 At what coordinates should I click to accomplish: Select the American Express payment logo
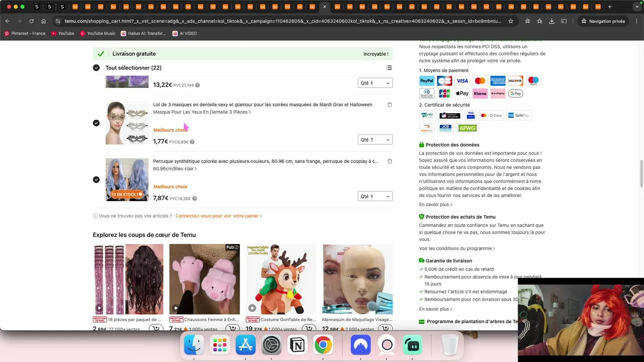click(498, 81)
